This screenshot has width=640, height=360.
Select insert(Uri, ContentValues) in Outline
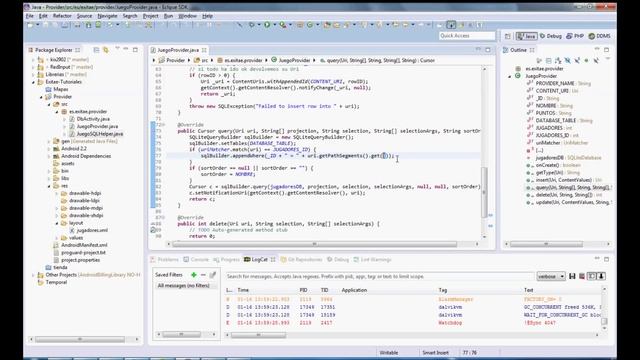tap(563, 180)
